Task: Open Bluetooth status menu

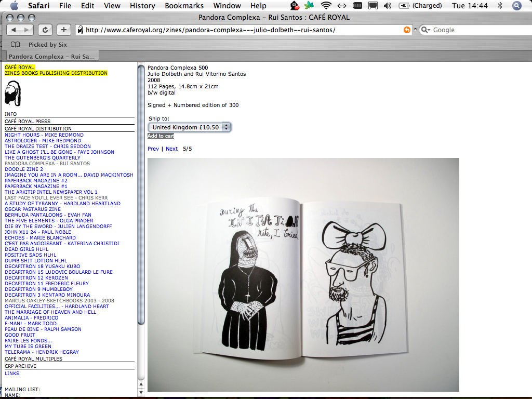Action: point(500,5)
